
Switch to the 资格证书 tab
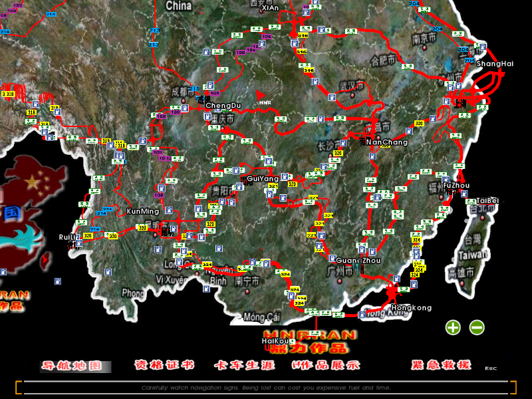pyautogui.click(x=164, y=364)
